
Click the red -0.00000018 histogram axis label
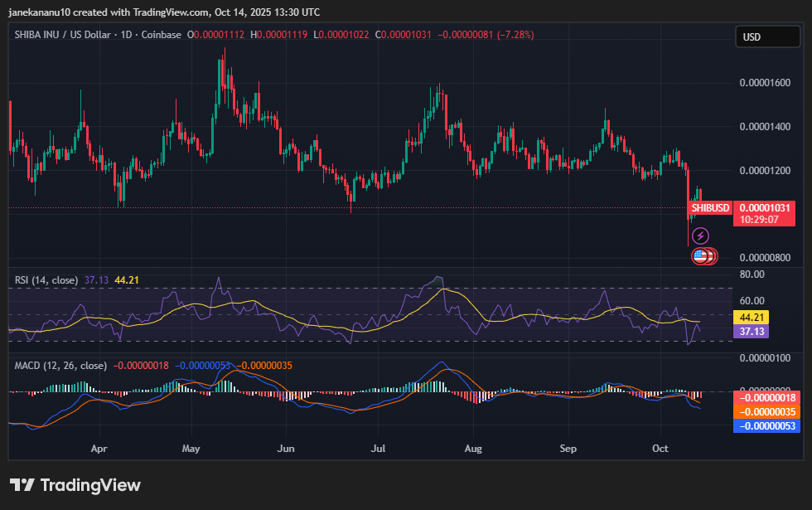tap(765, 398)
